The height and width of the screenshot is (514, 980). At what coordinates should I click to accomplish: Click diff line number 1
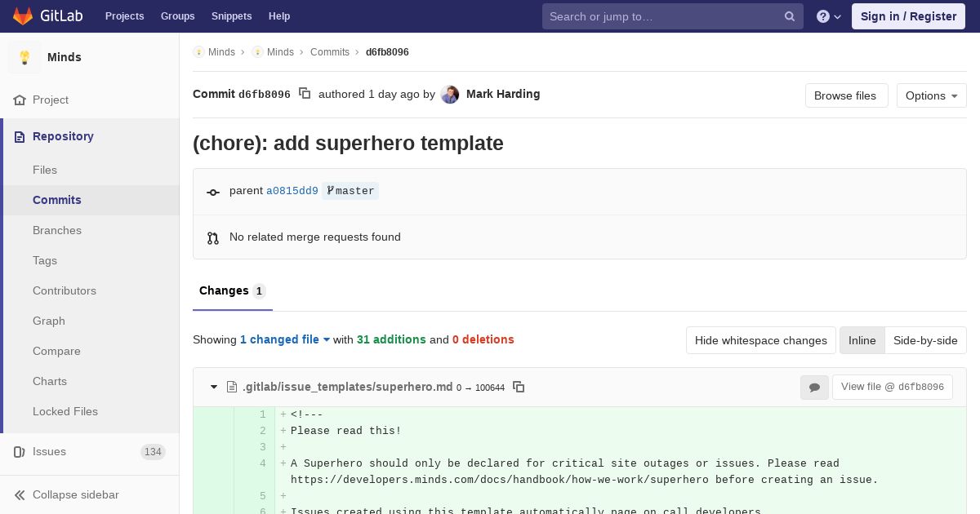point(263,414)
